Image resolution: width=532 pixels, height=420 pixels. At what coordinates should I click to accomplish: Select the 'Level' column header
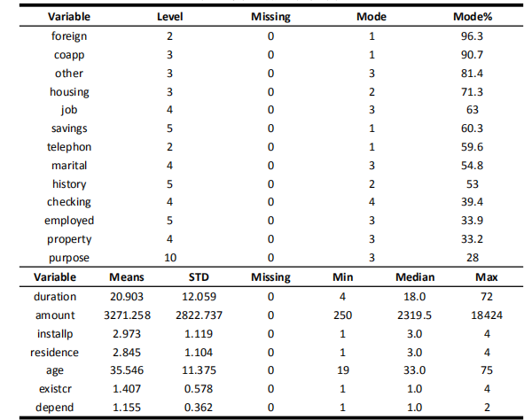point(169,17)
